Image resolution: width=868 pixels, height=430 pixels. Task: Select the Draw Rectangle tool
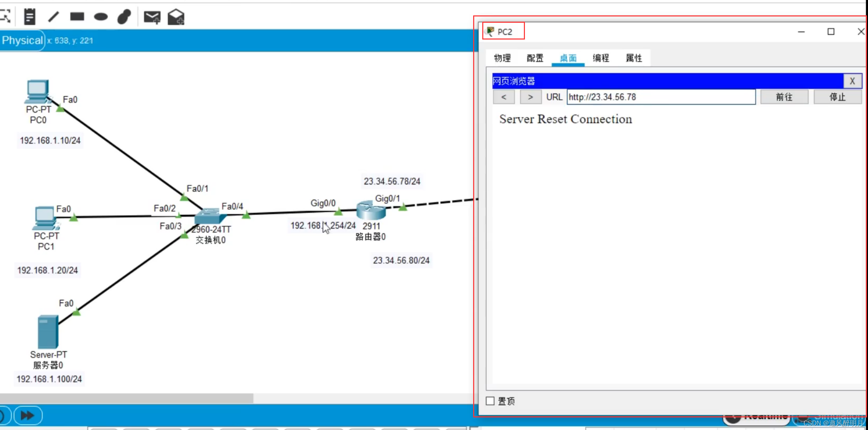point(77,16)
